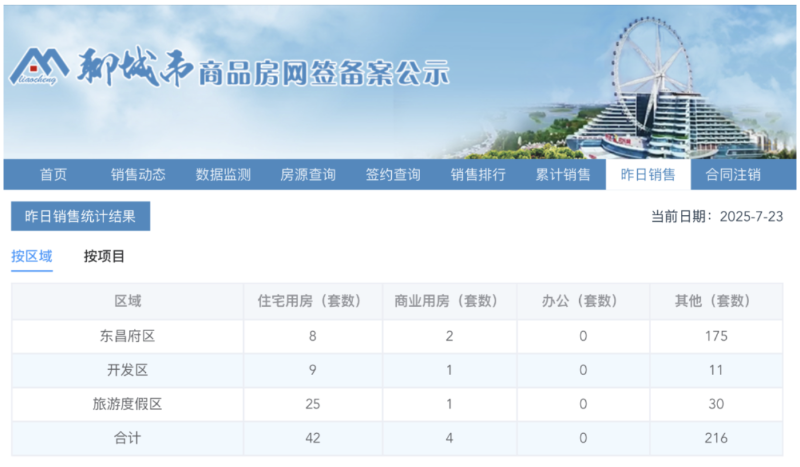Click the 商业用房（套数） column header

tap(449, 301)
